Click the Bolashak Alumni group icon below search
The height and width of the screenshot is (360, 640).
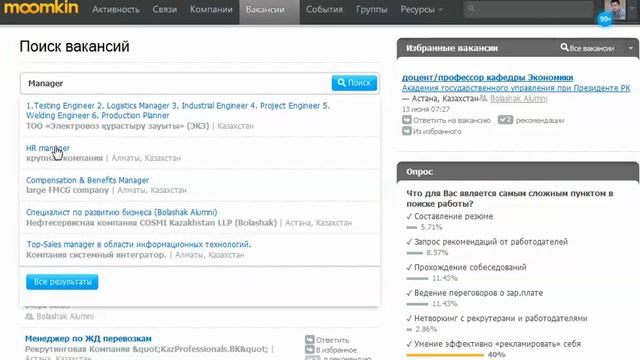coord(29,316)
